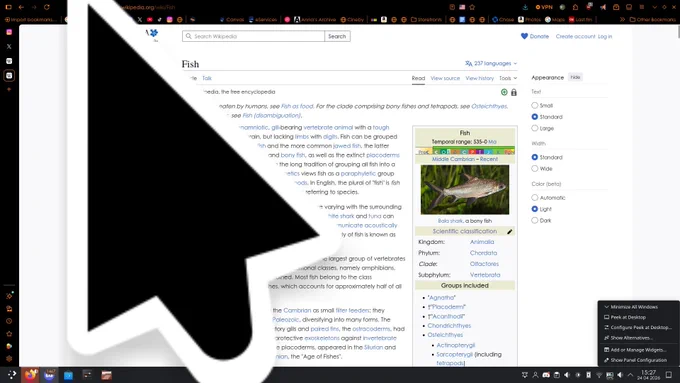Image resolution: width=680 pixels, height=383 pixels.
Task: Open the X bookmark icon in bookmarks bar
Action: (140, 20)
